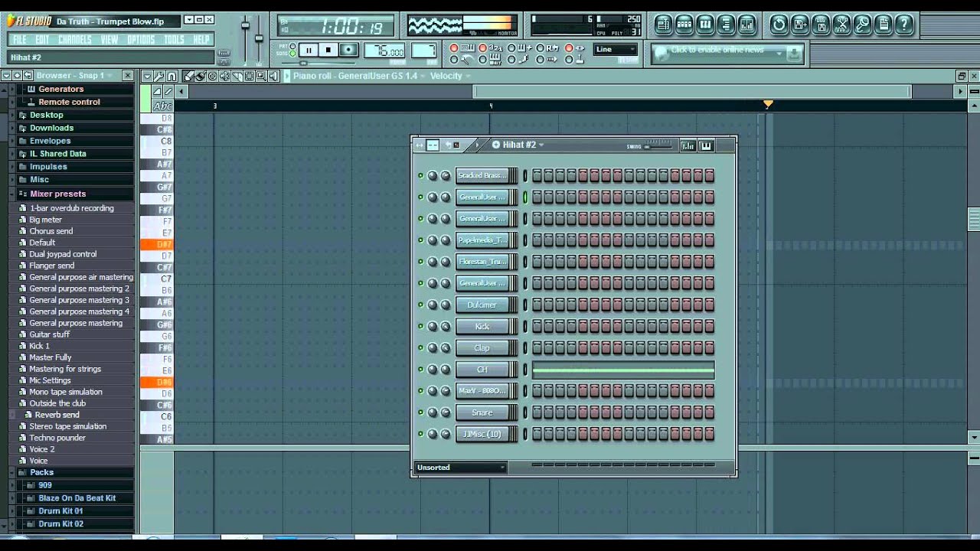Click the download icon in news panel
Image resolution: width=980 pixels, height=551 pixels.
793,54
